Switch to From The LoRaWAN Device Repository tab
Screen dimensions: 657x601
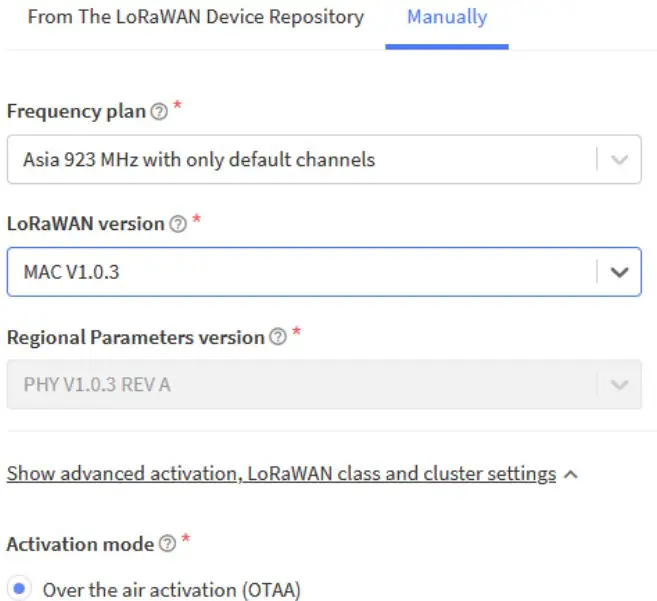coord(195,18)
